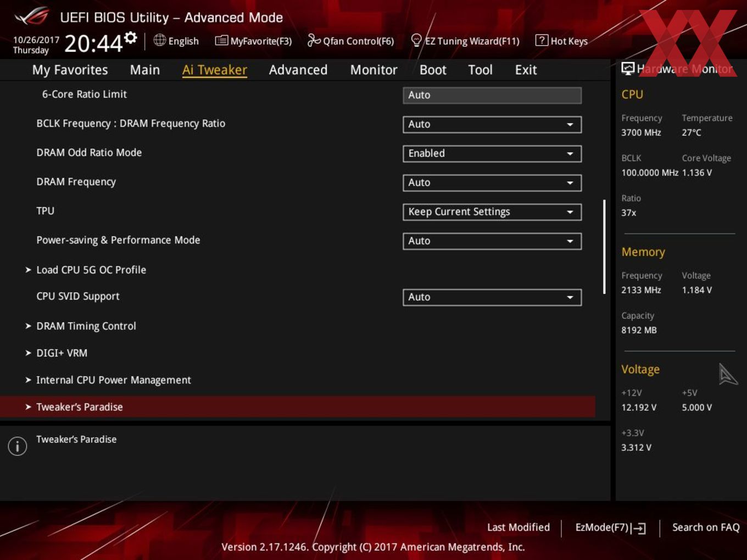Image resolution: width=747 pixels, height=560 pixels.
Task: Select the DRAM Odd Ratio Mode label
Action: pyautogui.click(x=89, y=153)
